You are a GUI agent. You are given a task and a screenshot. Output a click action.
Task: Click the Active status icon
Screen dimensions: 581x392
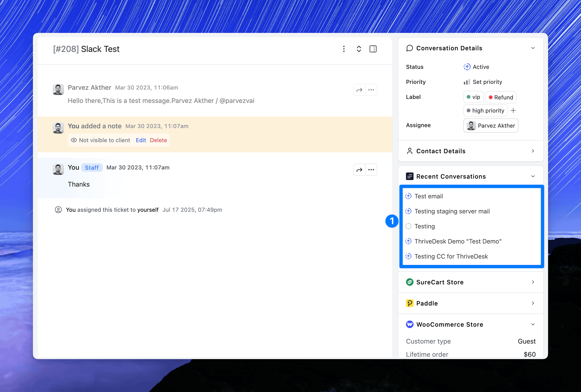coord(467,67)
